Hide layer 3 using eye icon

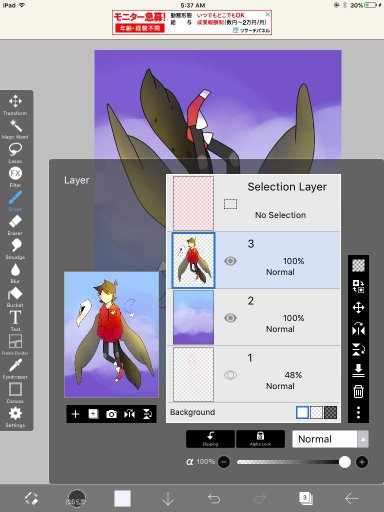(x=230, y=261)
